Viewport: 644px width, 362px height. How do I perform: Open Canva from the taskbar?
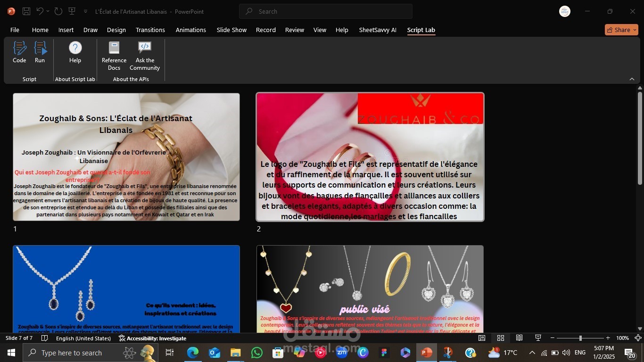pos(363,353)
